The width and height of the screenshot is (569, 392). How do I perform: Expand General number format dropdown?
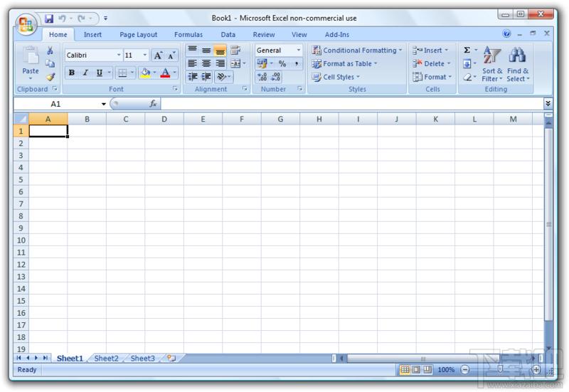[x=298, y=51]
